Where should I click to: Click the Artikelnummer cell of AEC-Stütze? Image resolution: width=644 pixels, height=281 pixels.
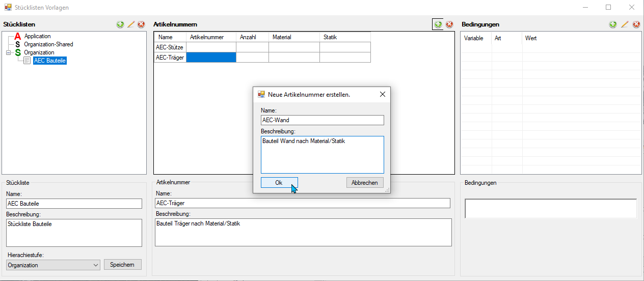(211, 47)
